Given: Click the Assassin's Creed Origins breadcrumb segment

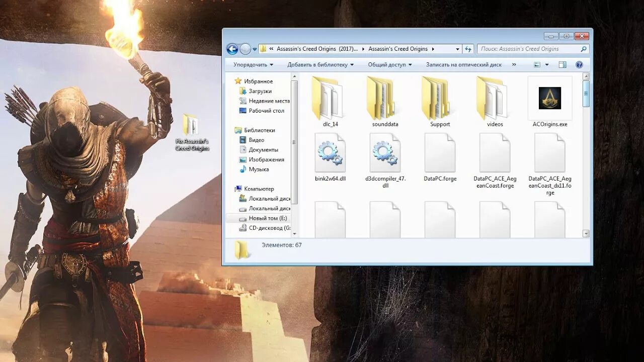Looking at the screenshot, I should 398,49.
